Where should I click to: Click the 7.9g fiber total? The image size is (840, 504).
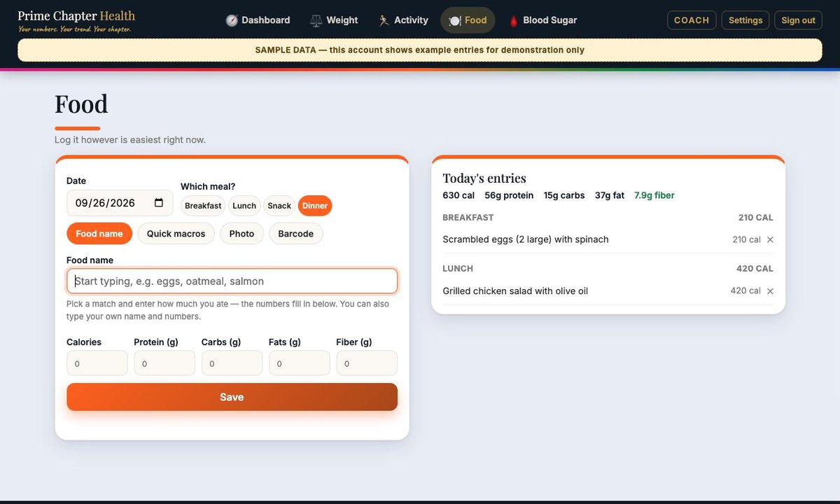click(x=654, y=195)
